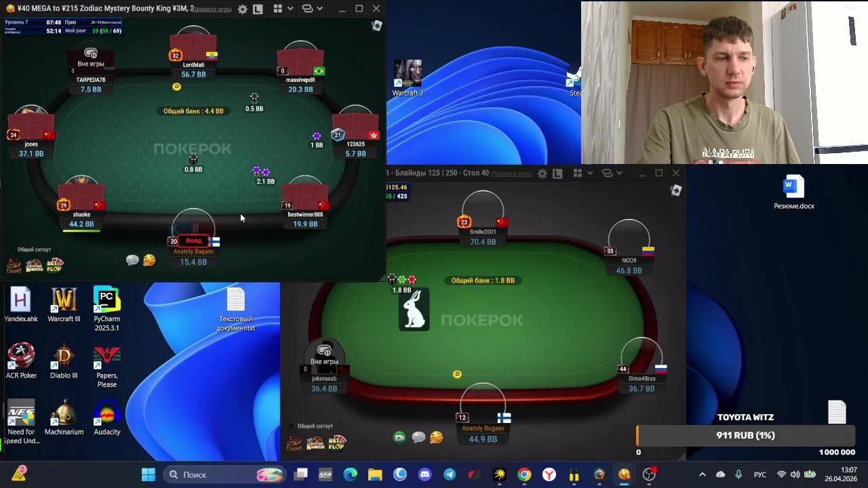Click 'Общий банк : 4.4 BB' pot label
Screen dimensions: 868x488
[193, 111]
